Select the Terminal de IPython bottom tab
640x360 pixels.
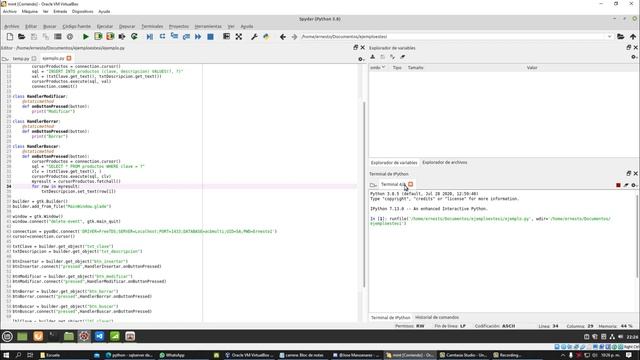point(391,318)
